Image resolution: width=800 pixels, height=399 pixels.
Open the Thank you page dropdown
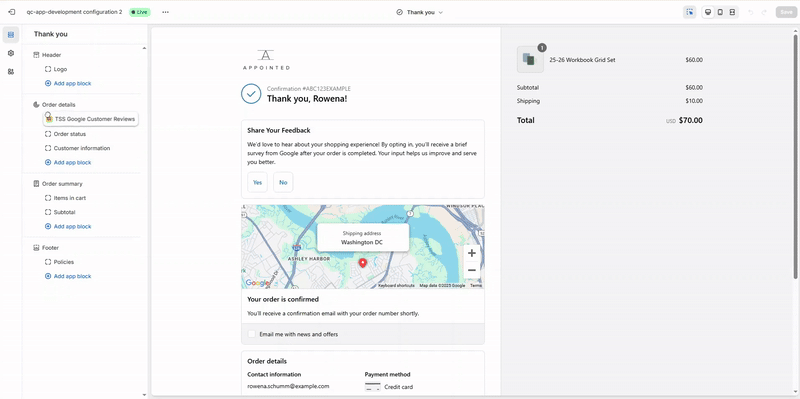click(x=420, y=12)
